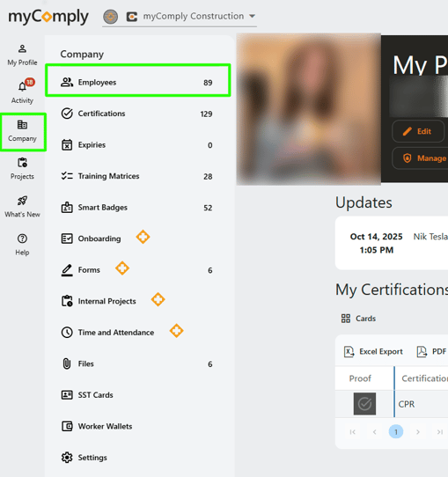Screen dimensions: 448x477
Task: Select the Company building icon
Action: [x=22, y=124]
